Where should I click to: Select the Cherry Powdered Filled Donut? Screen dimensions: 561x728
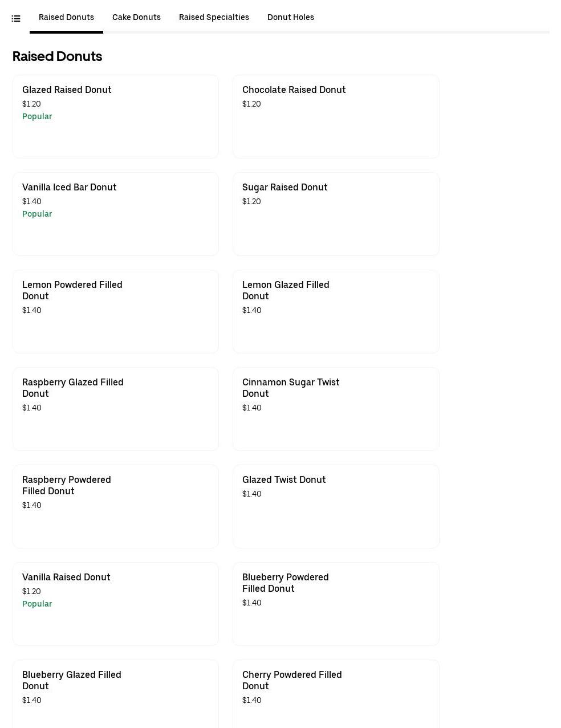pyautogui.click(x=335, y=693)
